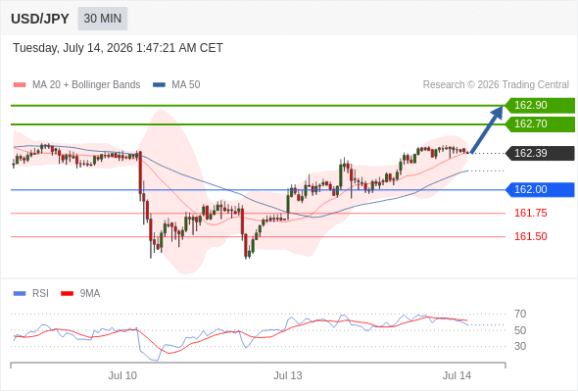This screenshot has width=578, height=392.
Task: Click the 30 MIN timeframe button
Action: (x=103, y=19)
